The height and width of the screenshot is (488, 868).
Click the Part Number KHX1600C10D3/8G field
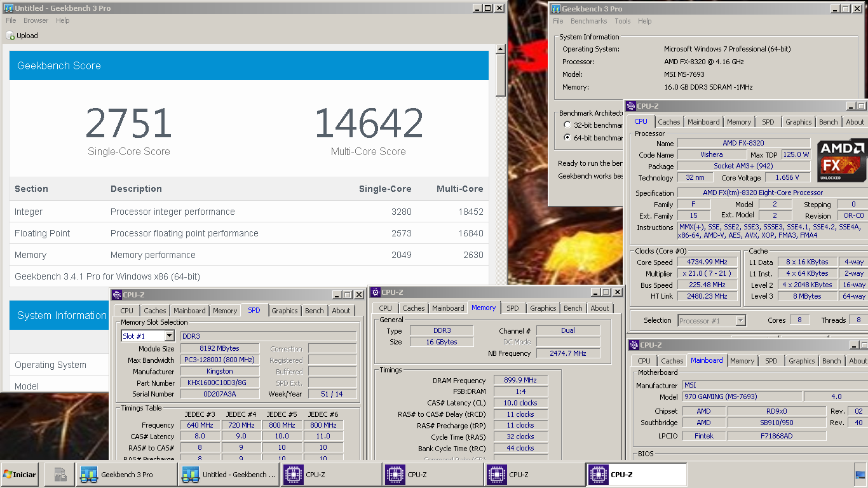click(220, 383)
